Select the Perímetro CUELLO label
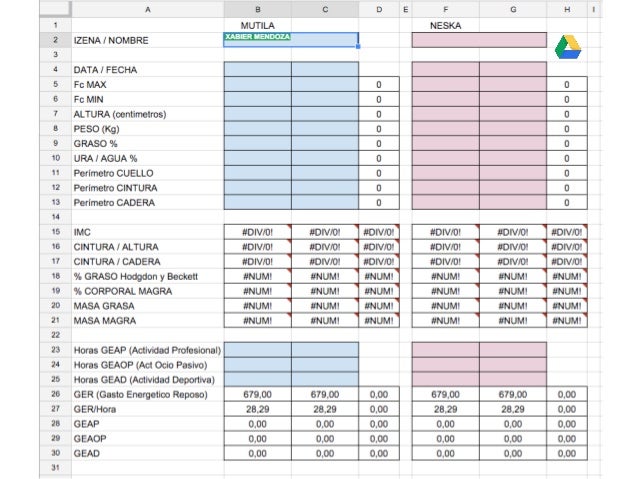The image size is (638, 479). point(113,173)
